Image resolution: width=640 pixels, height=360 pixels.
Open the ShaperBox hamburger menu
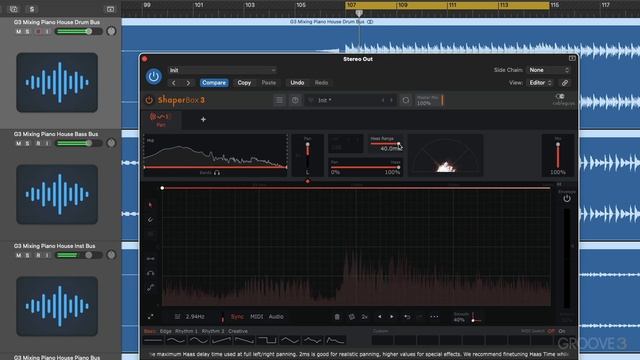[x=280, y=100]
